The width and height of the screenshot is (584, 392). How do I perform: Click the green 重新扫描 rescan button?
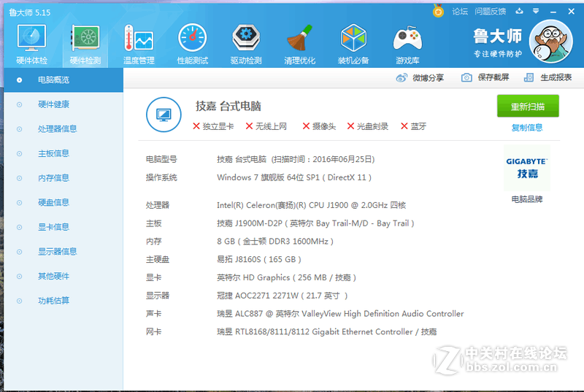[x=528, y=106]
